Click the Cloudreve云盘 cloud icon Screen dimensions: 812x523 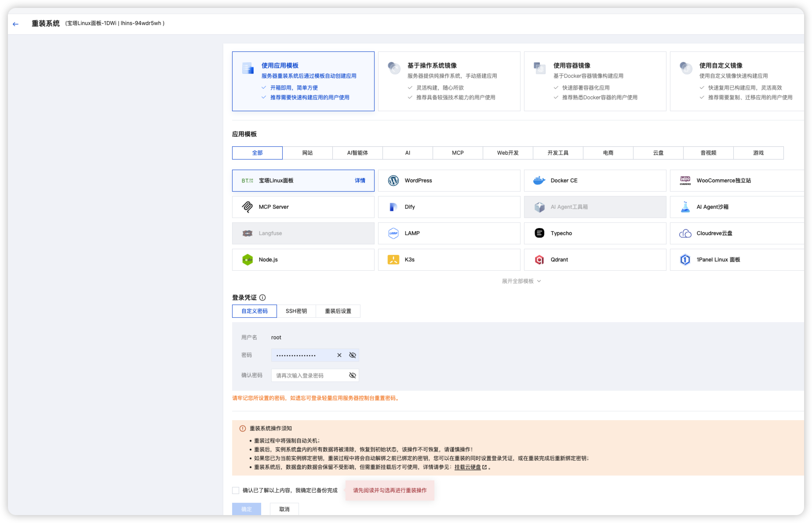685,233
